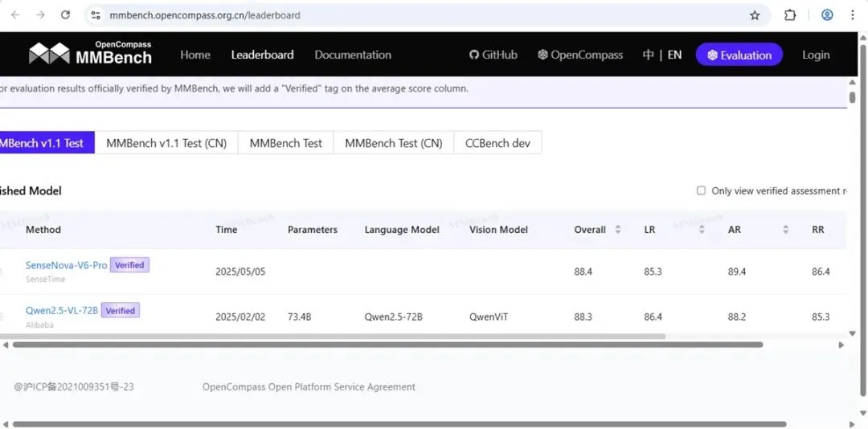Open the browser extensions puzzle icon
The height and width of the screenshot is (429, 868).
pyautogui.click(x=790, y=15)
